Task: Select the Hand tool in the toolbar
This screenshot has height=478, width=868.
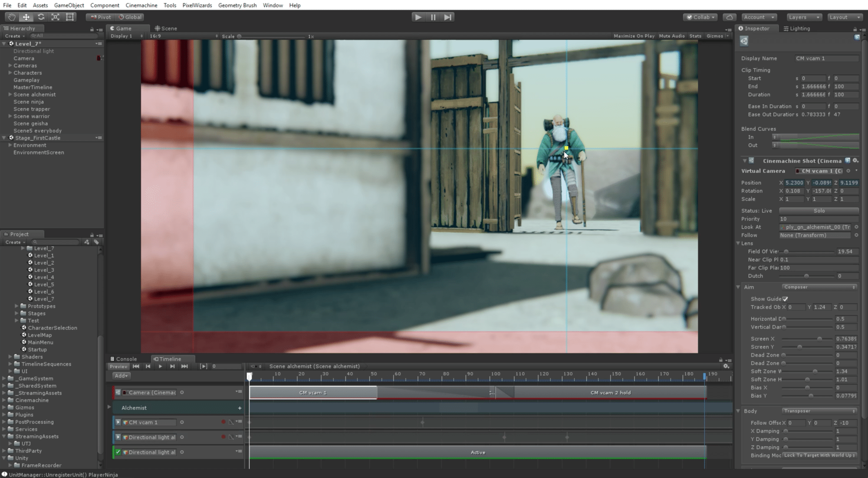Action: point(11,17)
